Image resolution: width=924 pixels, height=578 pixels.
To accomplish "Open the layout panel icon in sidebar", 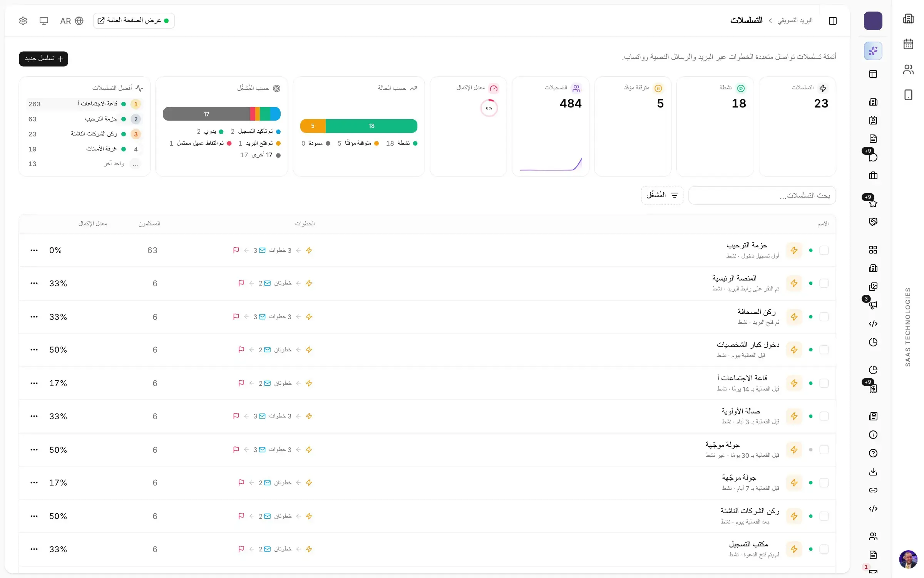I will 873,74.
